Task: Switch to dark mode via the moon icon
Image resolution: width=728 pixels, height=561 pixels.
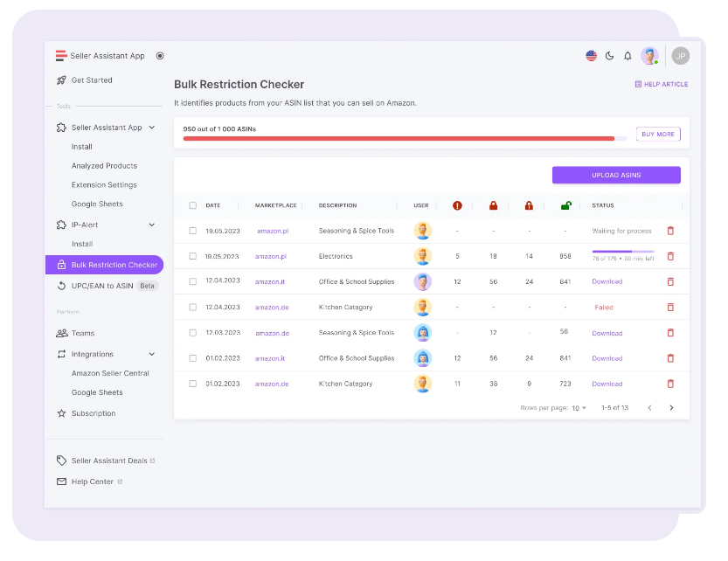Action: click(609, 55)
